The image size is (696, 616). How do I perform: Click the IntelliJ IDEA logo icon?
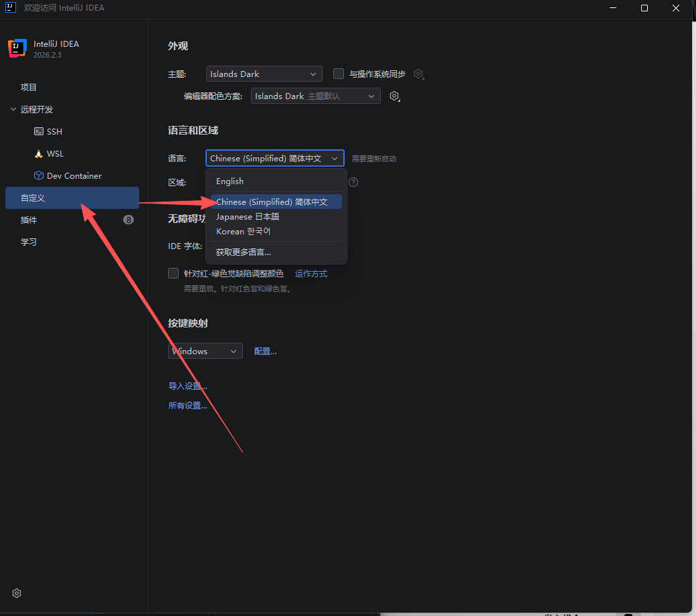[x=17, y=48]
